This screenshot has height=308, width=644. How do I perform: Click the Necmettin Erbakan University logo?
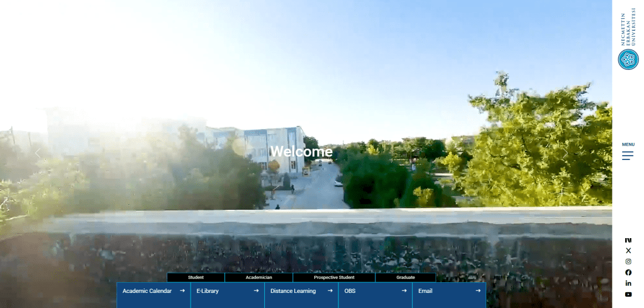(628, 42)
